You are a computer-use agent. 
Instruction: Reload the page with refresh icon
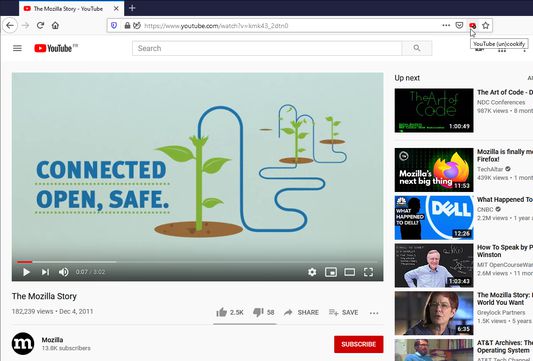click(x=40, y=25)
